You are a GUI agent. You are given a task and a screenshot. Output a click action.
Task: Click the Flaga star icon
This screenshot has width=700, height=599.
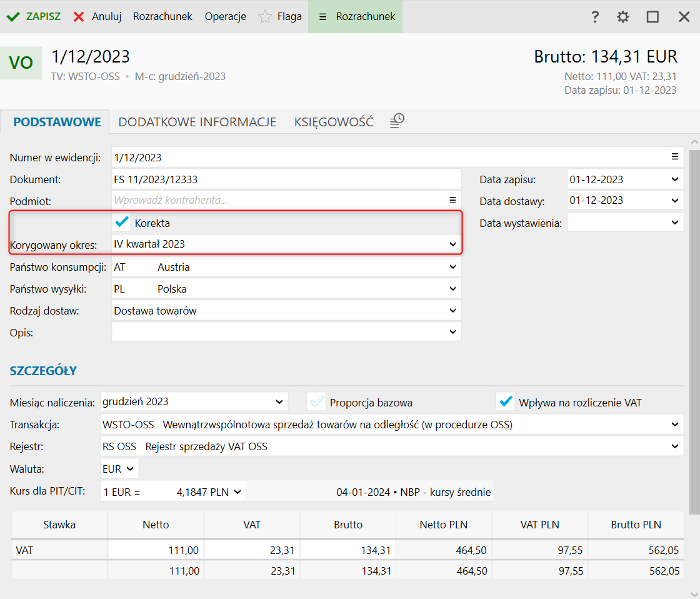[265, 17]
